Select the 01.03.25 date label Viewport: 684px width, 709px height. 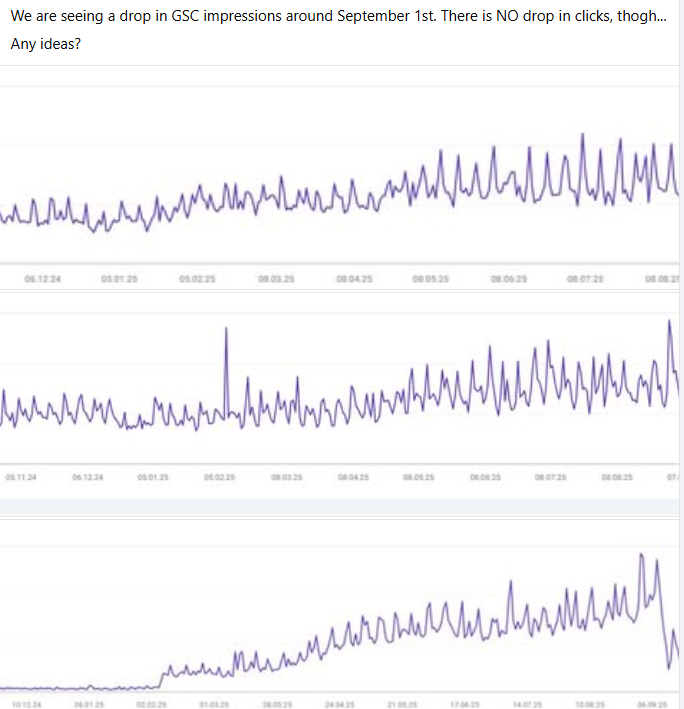pos(212,705)
